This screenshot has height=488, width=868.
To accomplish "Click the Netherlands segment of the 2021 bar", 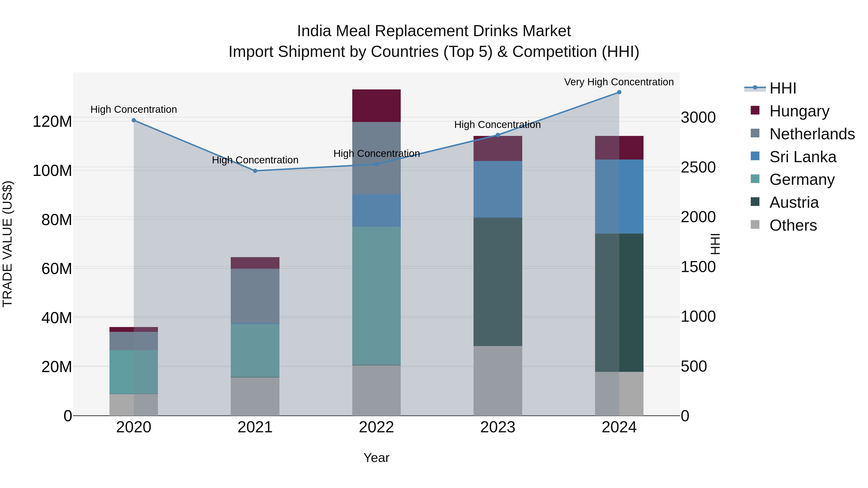I will [255, 296].
